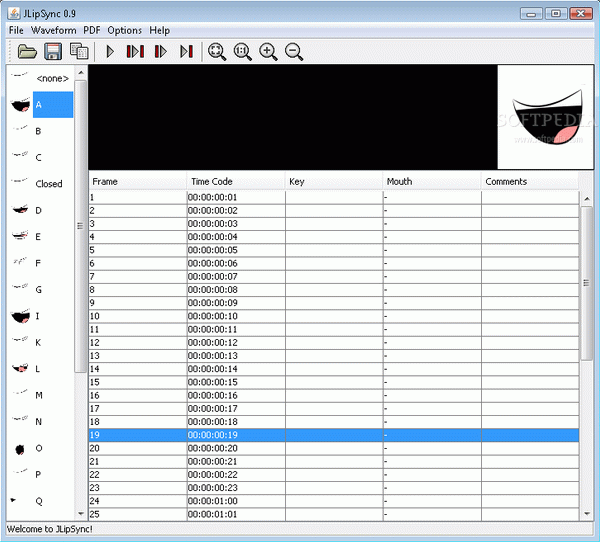Click the copy timesheet icon in toolbar

(x=79, y=51)
